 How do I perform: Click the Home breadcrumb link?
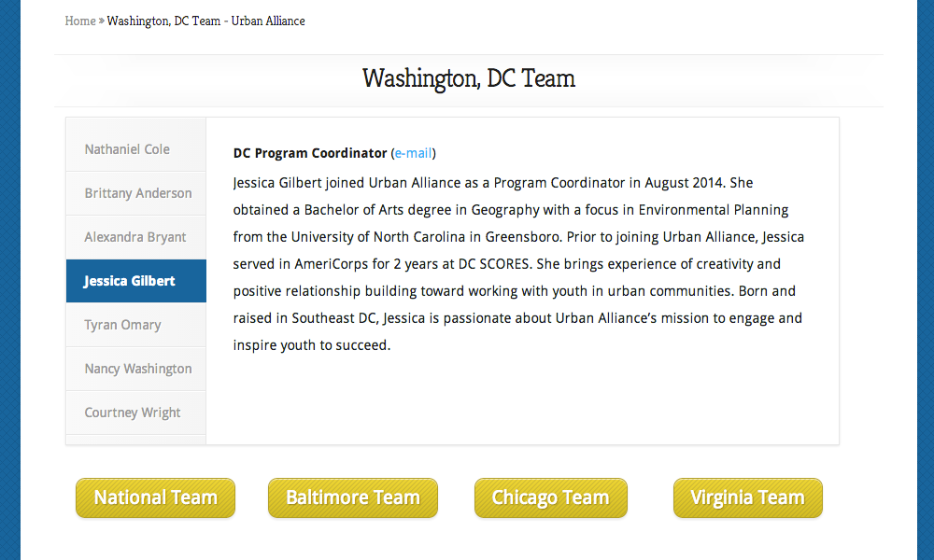pyautogui.click(x=80, y=21)
